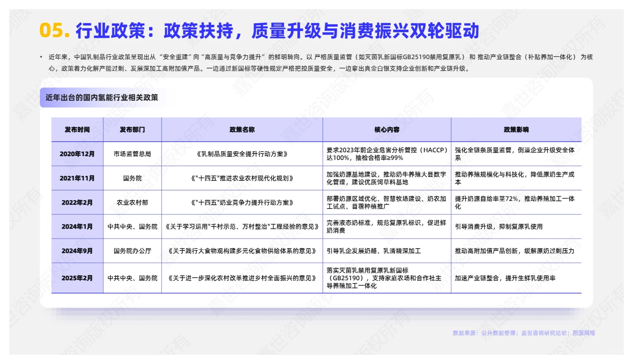Select the 《"十四五"奶业竞争力提升行动方案》 policy name
Viewport: 633px width, 364px height.
click(x=242, y=203)
